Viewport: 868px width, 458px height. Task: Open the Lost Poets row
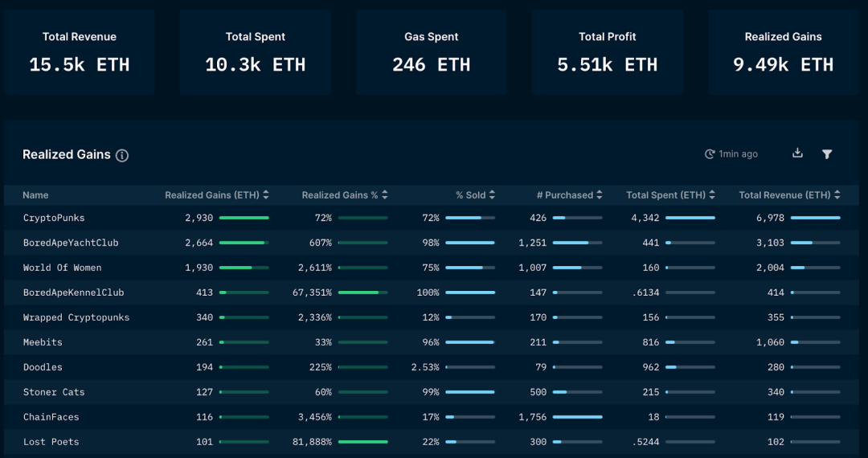click(x=432, y=442)
